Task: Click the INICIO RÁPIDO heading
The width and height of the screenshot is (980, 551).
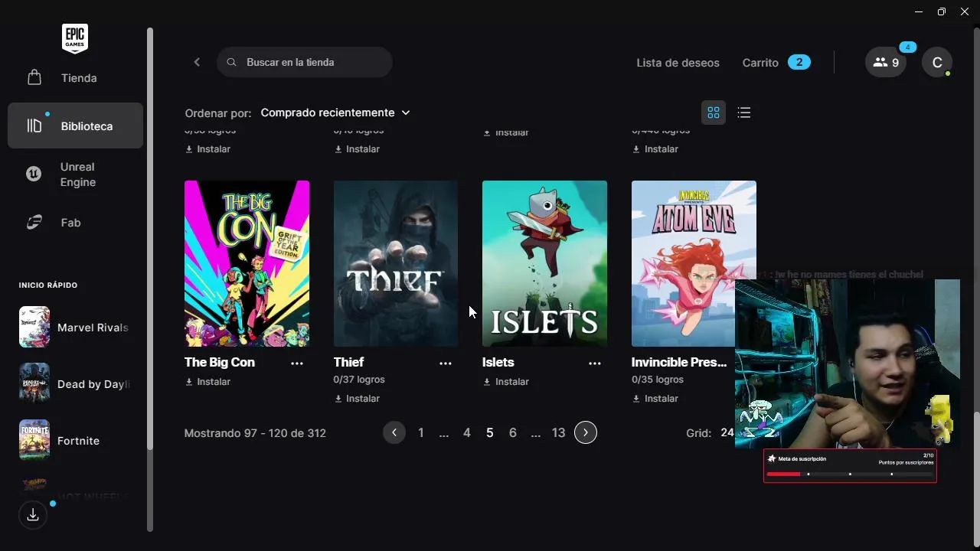Action: (x=48, y=285)
